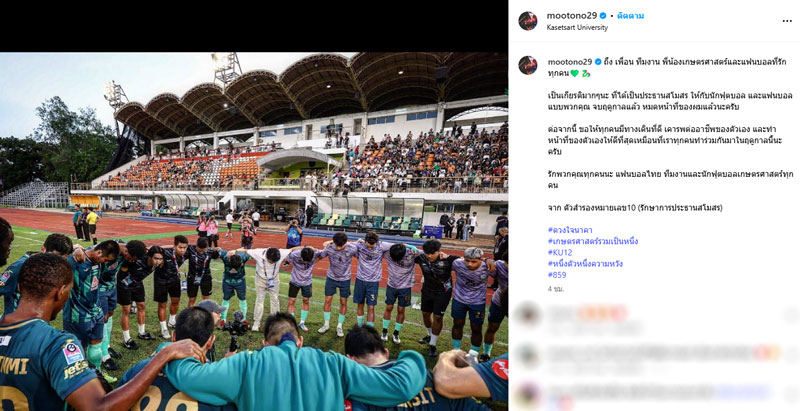
Task: Click the verified badge in the caption line
Action: [598, 62]
